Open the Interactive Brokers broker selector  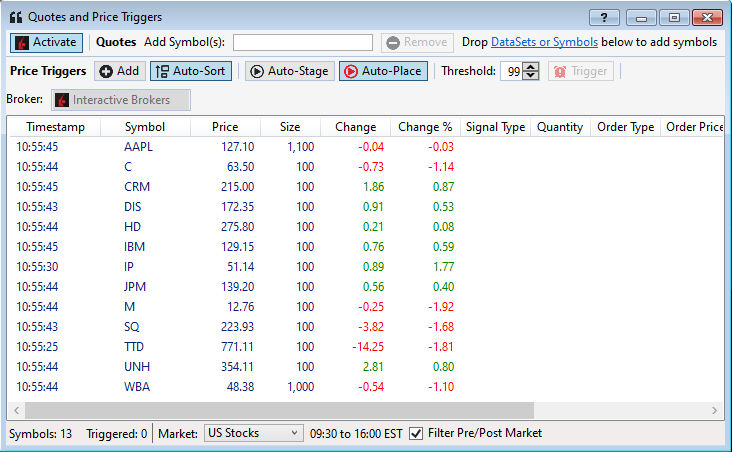click(121, 100)
